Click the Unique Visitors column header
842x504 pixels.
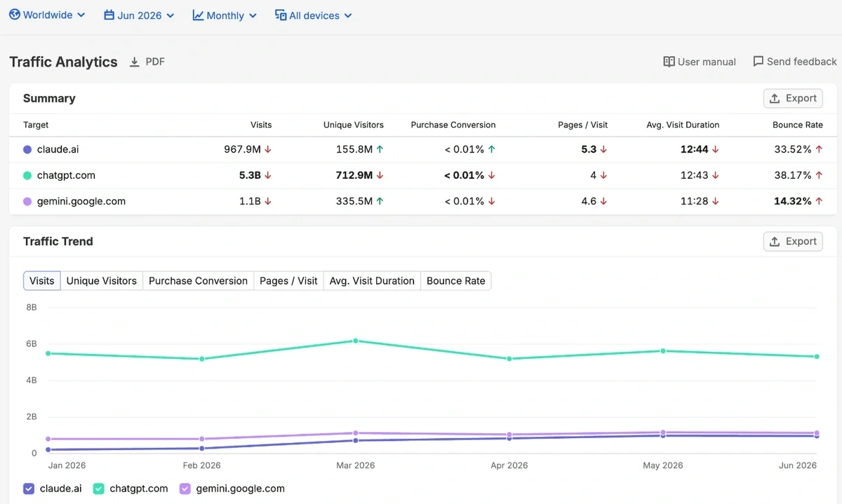tap(354, 125)
